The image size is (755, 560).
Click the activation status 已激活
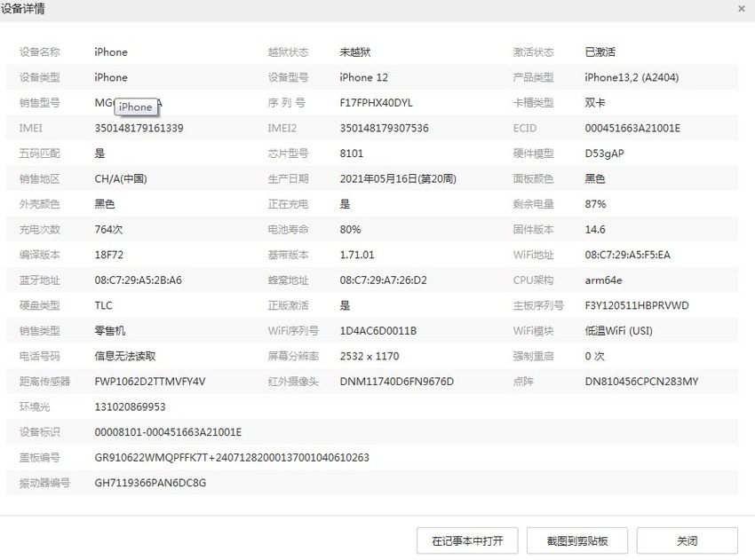600,52
